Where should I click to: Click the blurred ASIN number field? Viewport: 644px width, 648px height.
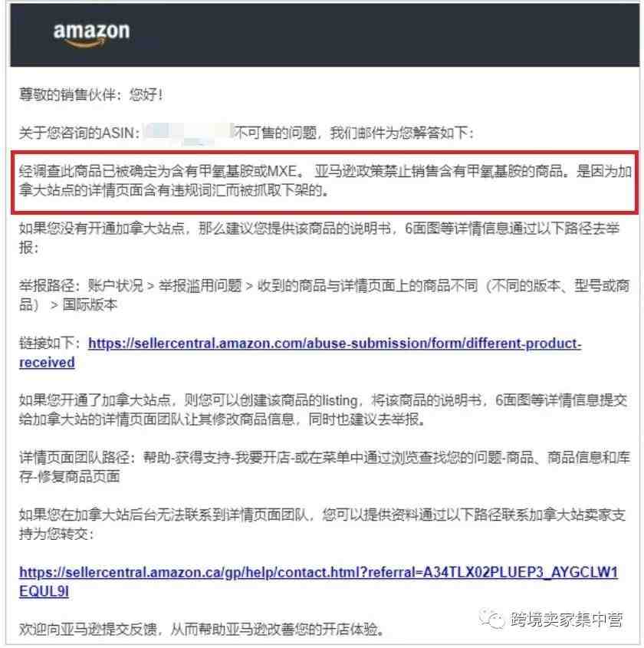coord(188,133)
